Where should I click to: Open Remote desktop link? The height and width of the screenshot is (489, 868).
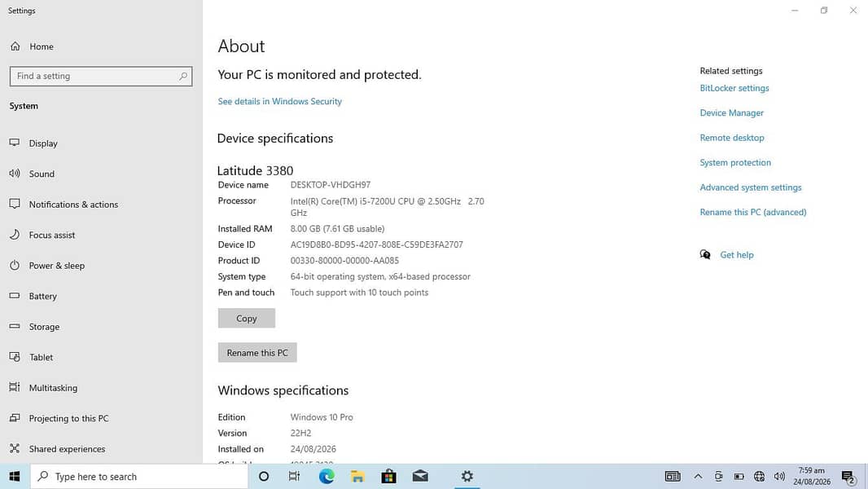pyautogui.click(x=732, y=138)
